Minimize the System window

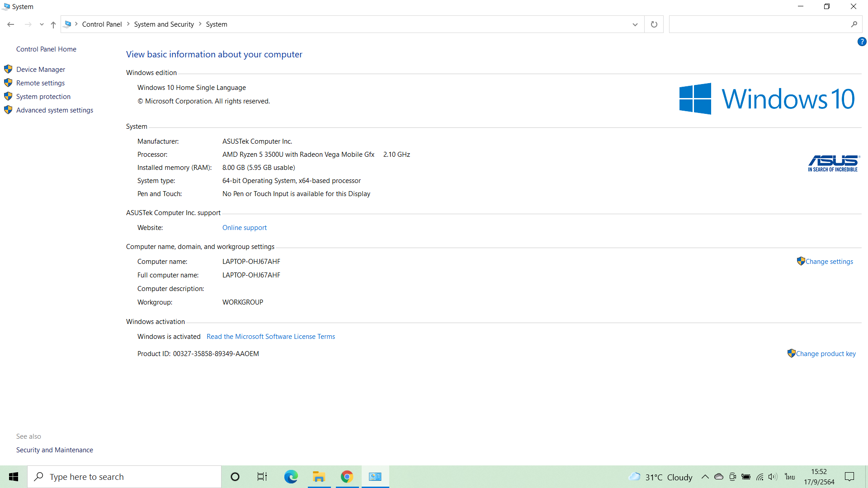pyautogui.click(x=801, y=6)
